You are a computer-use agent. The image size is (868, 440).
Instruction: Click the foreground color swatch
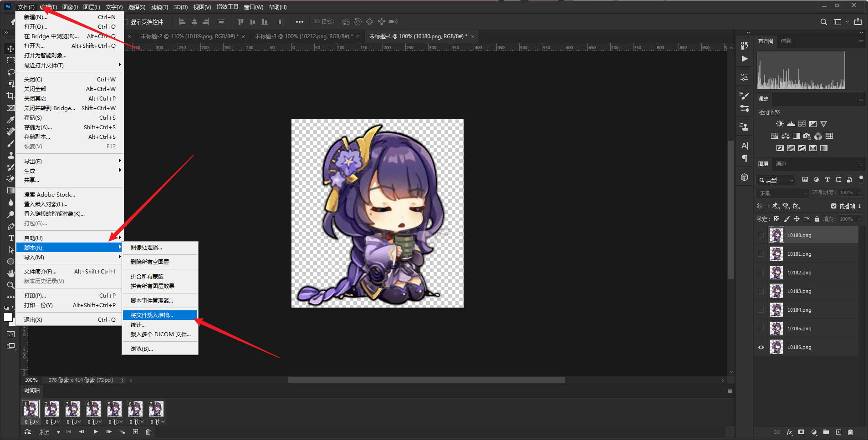(x=8, y=318)
